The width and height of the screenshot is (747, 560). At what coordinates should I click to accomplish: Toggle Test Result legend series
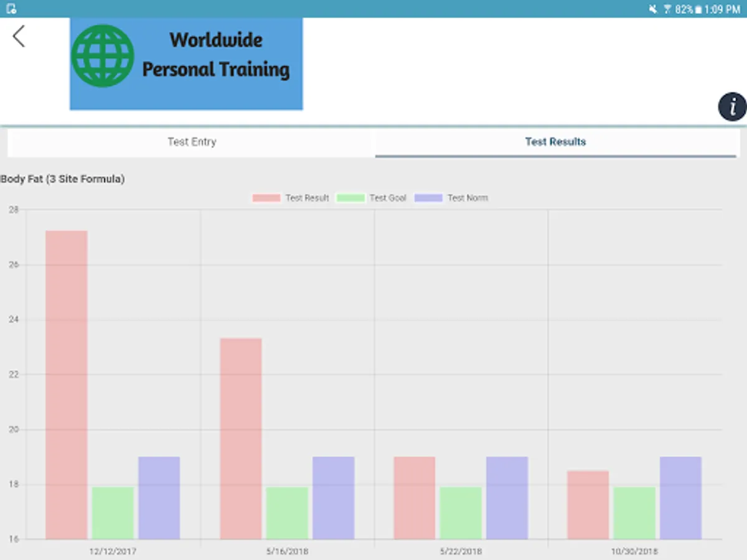click(x=291, y=198)
